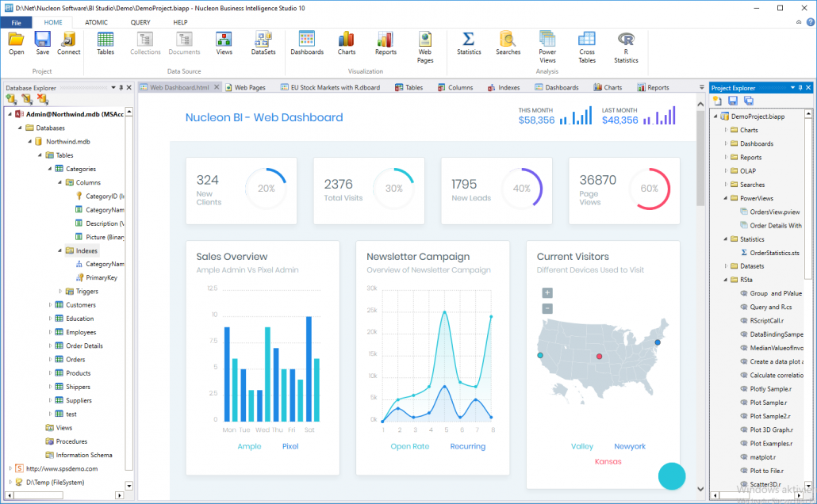Click the Database Explorer horizontal scrollbar thumb

[x=37, y=495]
